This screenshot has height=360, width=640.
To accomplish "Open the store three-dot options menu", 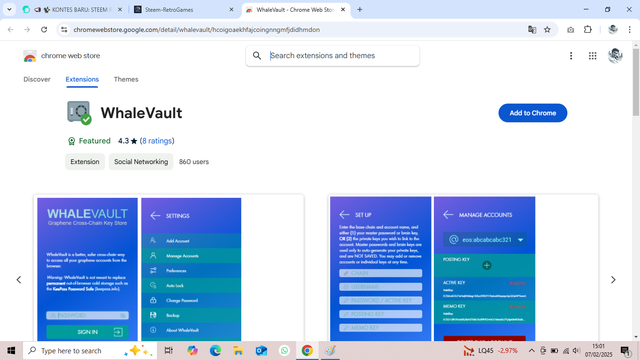I will pyautogui.click(x=571, y=56).
